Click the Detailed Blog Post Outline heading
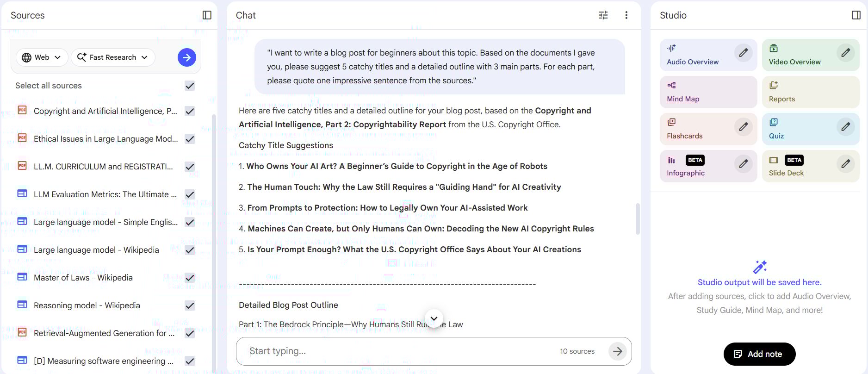The image size is (868, 374). pyautogui.click(x=288, y=305)
